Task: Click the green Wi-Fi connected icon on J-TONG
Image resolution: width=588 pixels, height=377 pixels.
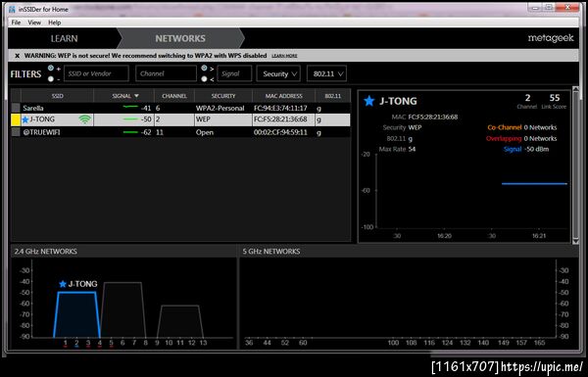Action: coord(85,119)
